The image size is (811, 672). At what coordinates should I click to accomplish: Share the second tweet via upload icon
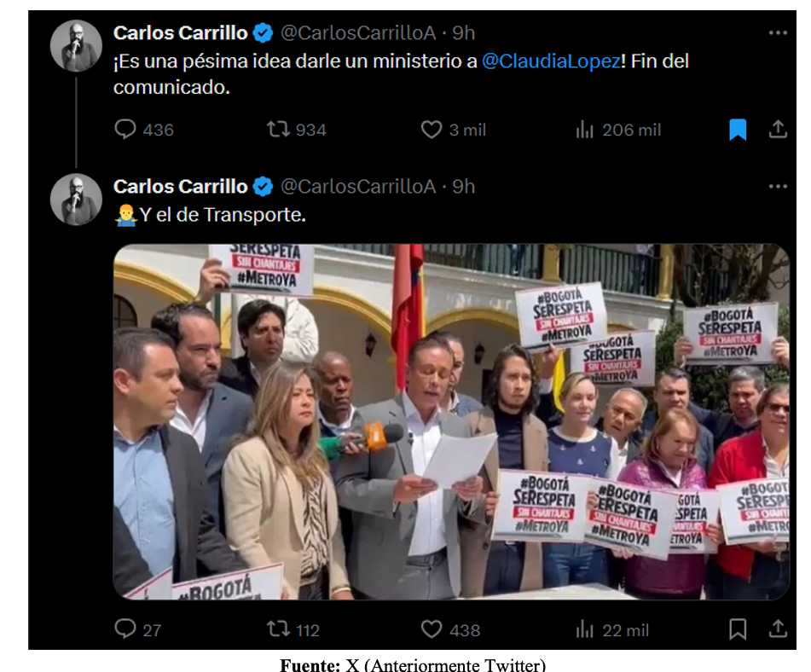click(778, 629)
